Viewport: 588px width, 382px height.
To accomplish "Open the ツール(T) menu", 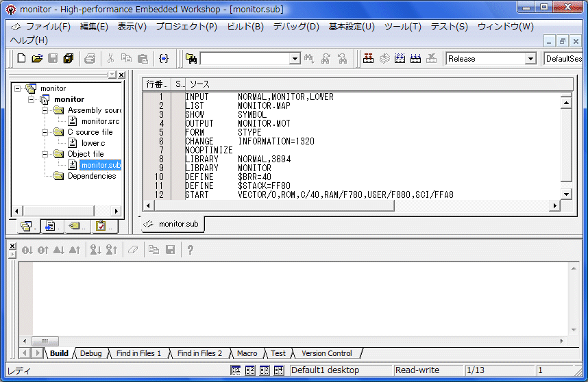I will (x=403, y=27).
